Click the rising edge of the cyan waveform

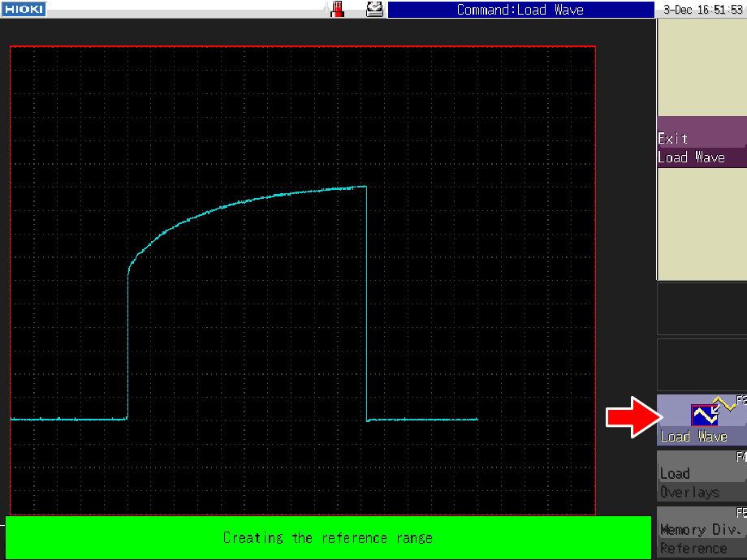(128, 341)
